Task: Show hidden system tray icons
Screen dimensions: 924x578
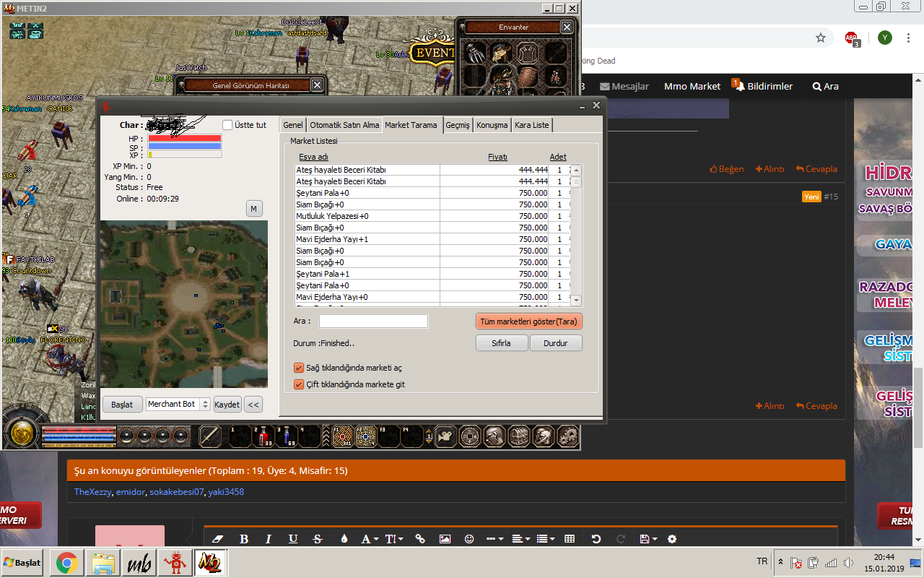Action: point(780,562)
